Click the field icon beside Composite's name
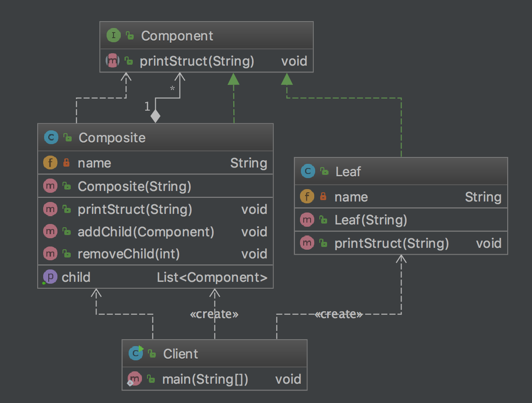The image size is (532, 403). coord(50,163)
